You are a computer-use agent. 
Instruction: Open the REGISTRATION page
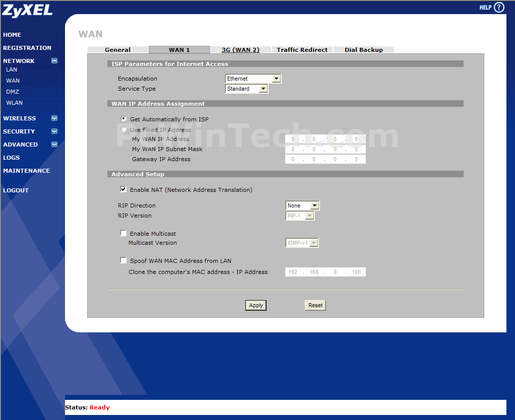[x=27, y=48]
